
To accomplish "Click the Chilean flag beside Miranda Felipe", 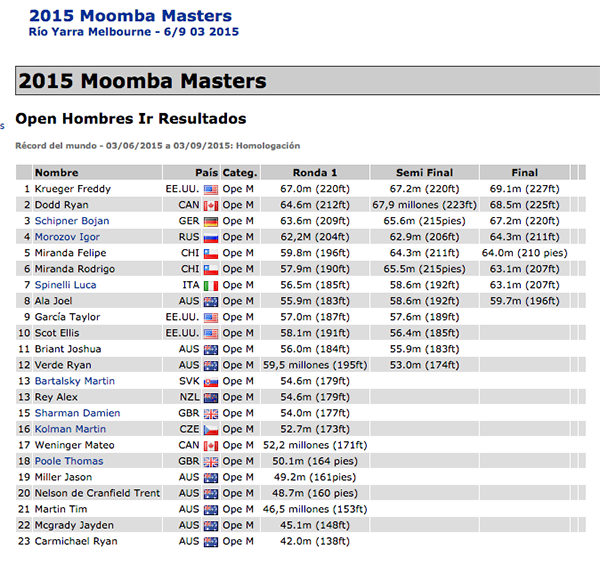I will pyautogui.click(x=210, y=253).
